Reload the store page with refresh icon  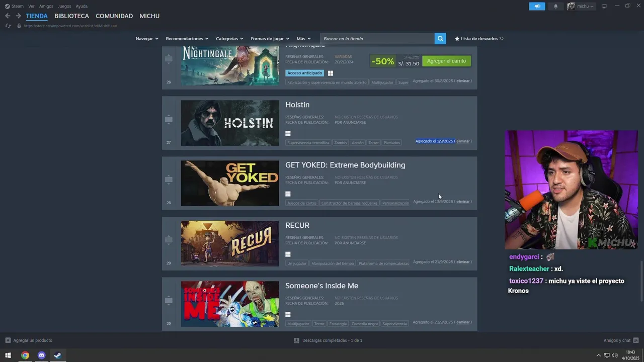coord(8,26)
